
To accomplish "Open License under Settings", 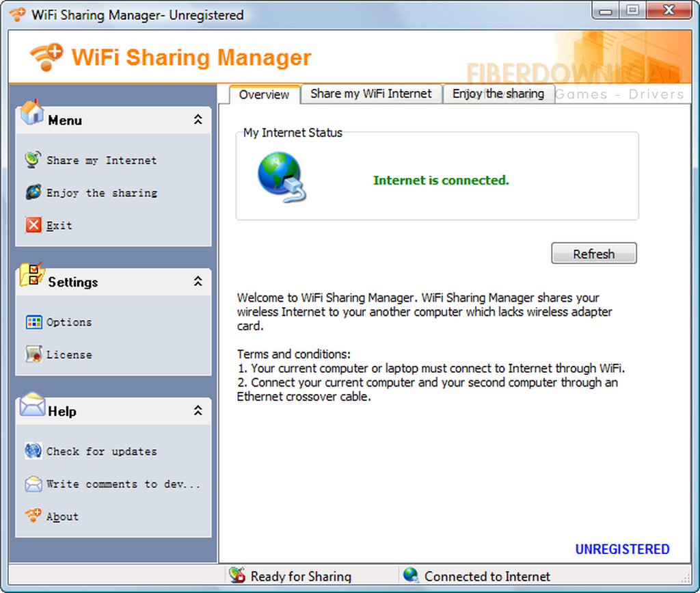I will pos(69,354).
